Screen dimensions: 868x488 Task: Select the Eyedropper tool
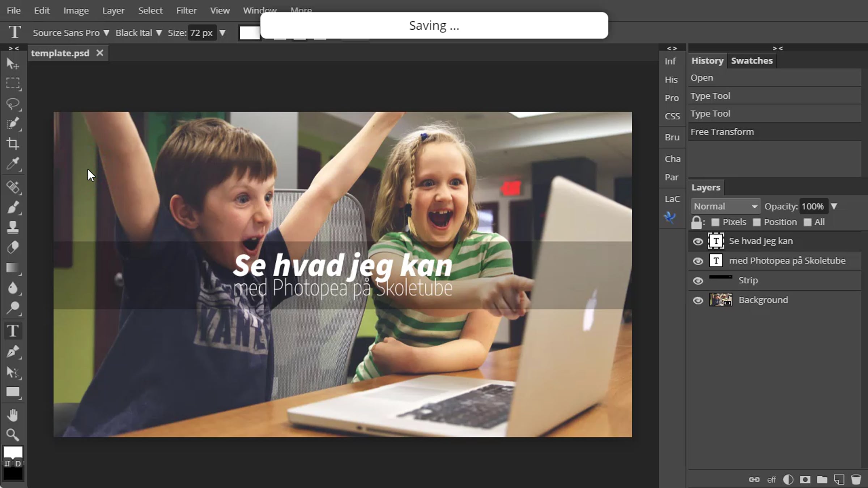click(13, 163)
